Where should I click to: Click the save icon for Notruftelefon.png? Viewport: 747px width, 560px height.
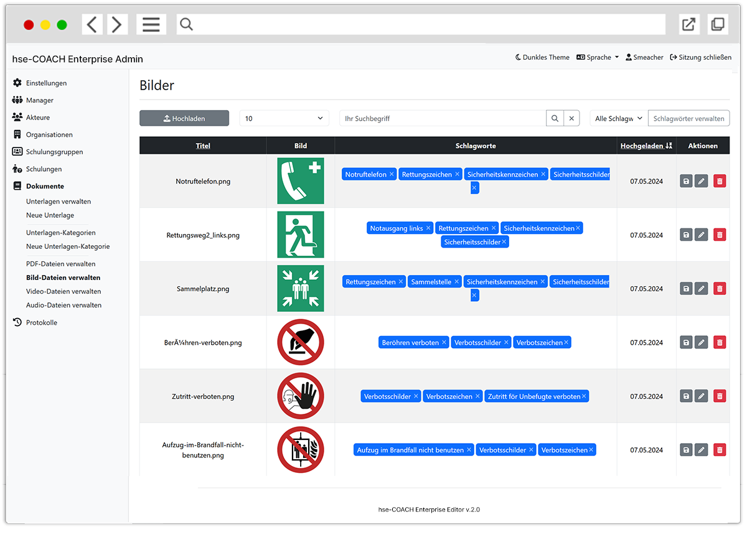tap(686, 181)
